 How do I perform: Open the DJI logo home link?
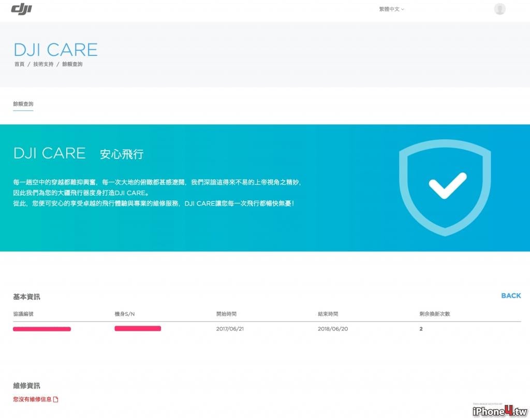[x=21, y=9]
